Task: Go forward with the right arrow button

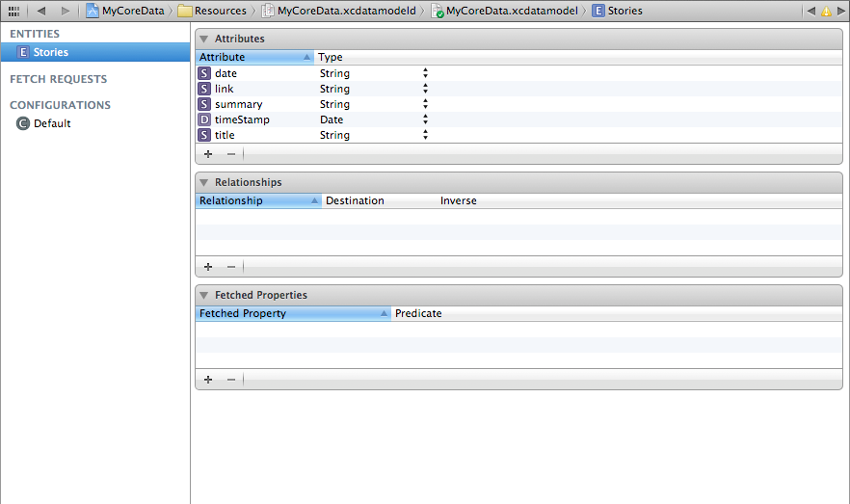Action: pyautogui.click(x=65, y=11)
